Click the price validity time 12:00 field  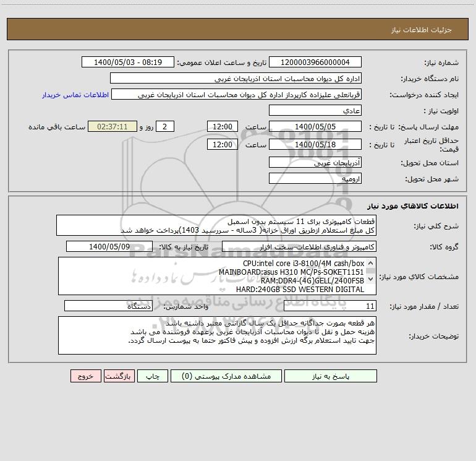(222, 145)
